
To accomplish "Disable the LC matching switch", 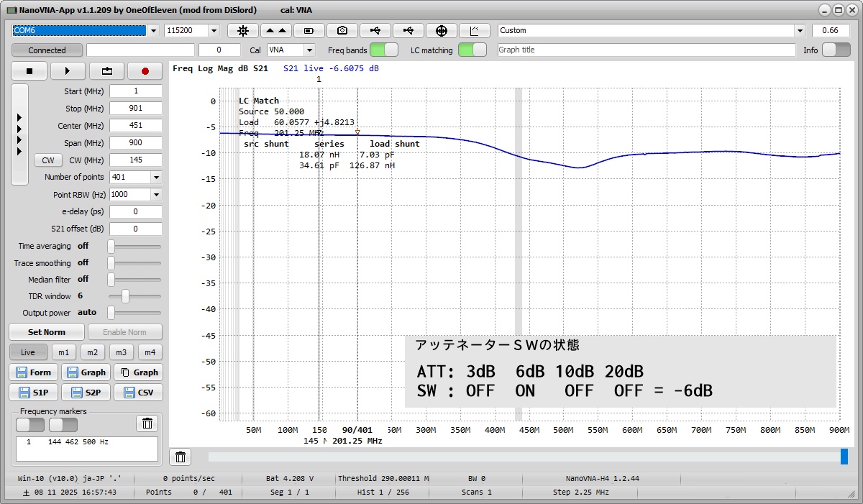I will (472, 50).
